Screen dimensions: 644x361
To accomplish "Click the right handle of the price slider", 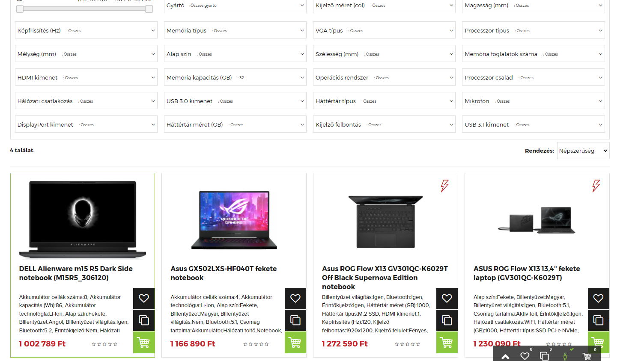I will pos(149,9).
